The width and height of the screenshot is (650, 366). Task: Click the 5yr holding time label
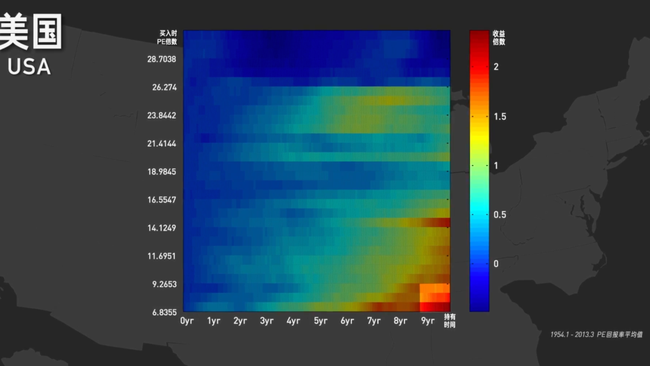(320, 321)
